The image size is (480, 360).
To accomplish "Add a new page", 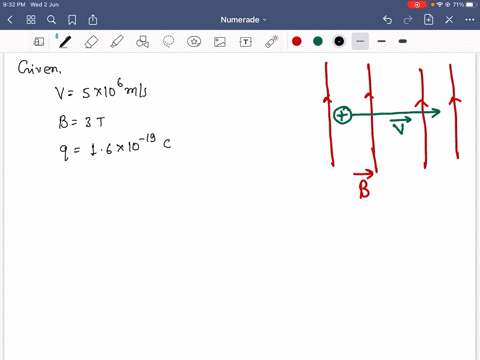I will [428, 20].
